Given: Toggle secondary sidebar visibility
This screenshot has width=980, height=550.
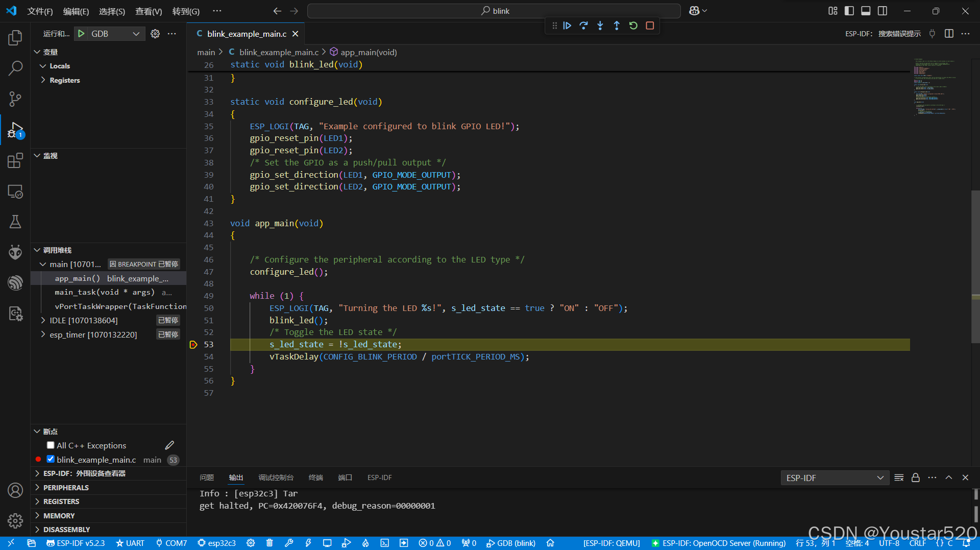Looking at the screenshot, I should [883, 11].
